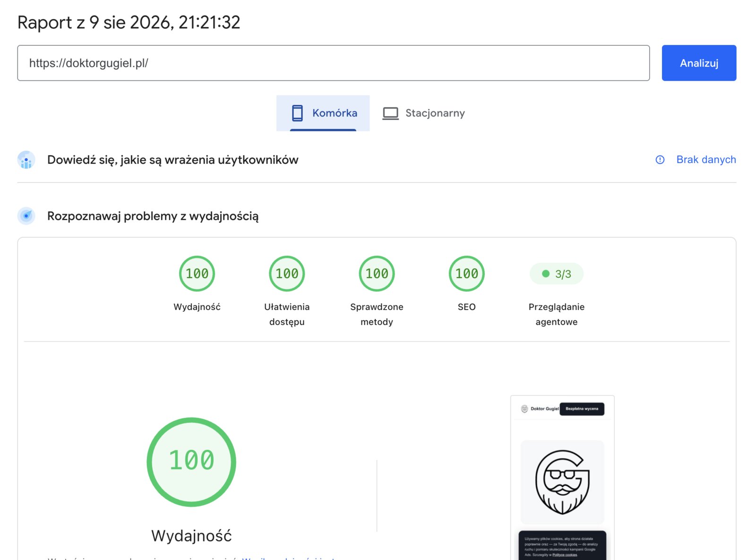Click the Przeglądanie agentowe label
Image resolution: width=756 pixels, height=560 pixels.
click(x=557, y=314)
